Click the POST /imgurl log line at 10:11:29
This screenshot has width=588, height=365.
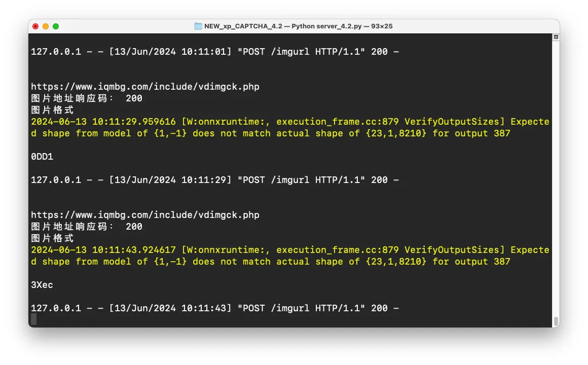coord(215,180)
